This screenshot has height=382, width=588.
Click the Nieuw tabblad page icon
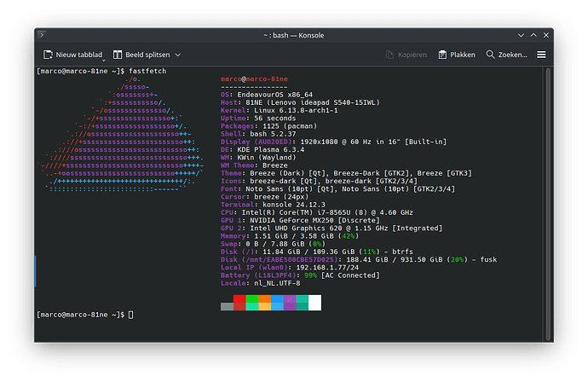tap(48, 55)
